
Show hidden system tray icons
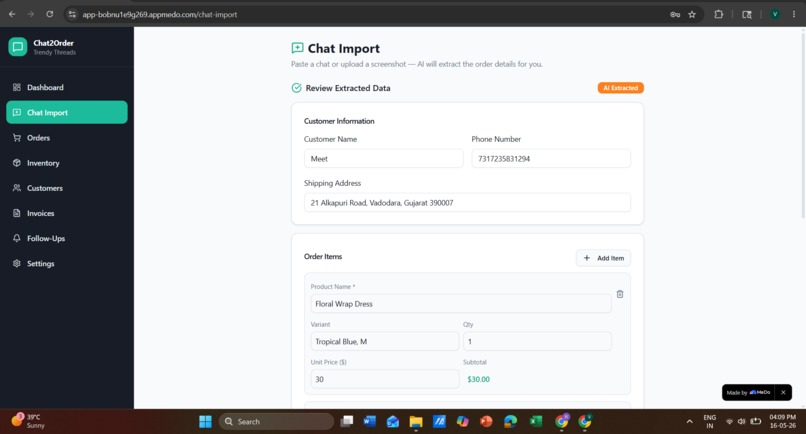pyautogui.click(x=689, y=422)
